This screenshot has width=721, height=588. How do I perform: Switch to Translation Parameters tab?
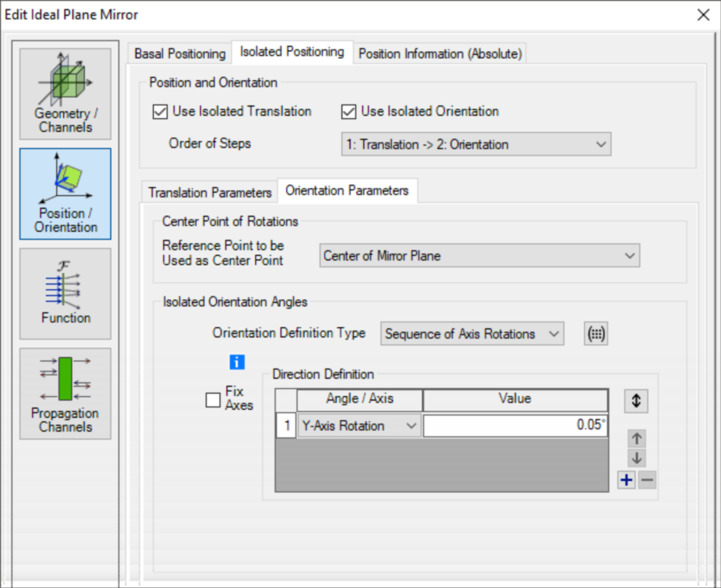pyautogui.click(x=210, y=192)
